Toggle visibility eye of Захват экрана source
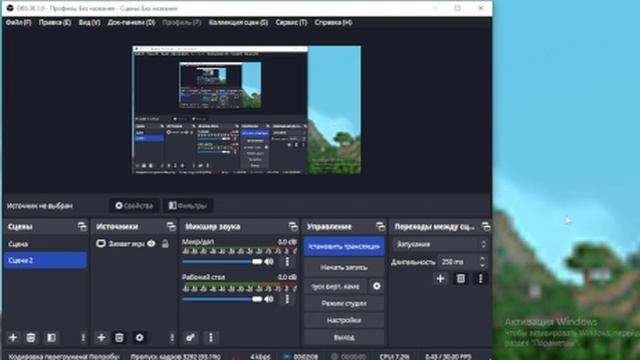Image resolution: width=640 pixels, height=360 pixels. (x=151, y=244)
